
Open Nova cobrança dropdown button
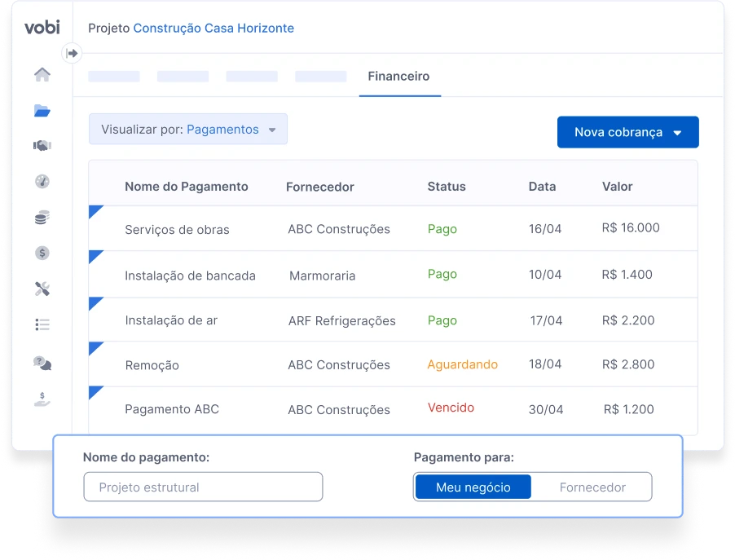[x=627, y=132]
